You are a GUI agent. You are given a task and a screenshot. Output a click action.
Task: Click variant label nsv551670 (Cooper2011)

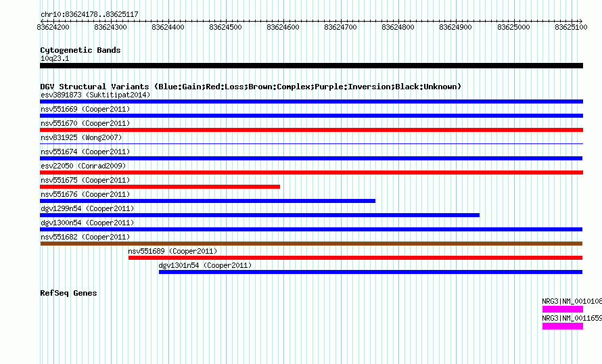pyautogui.click(x=85, y=123)
